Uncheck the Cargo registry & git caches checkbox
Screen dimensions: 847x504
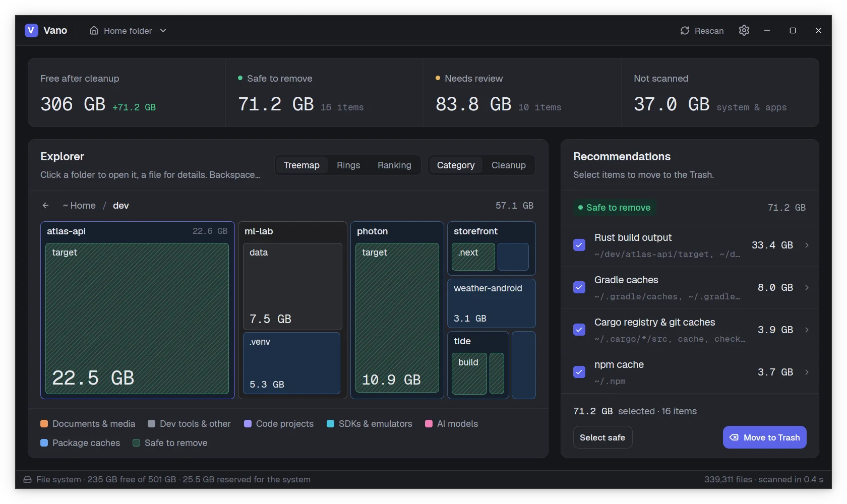coord(579,330)
